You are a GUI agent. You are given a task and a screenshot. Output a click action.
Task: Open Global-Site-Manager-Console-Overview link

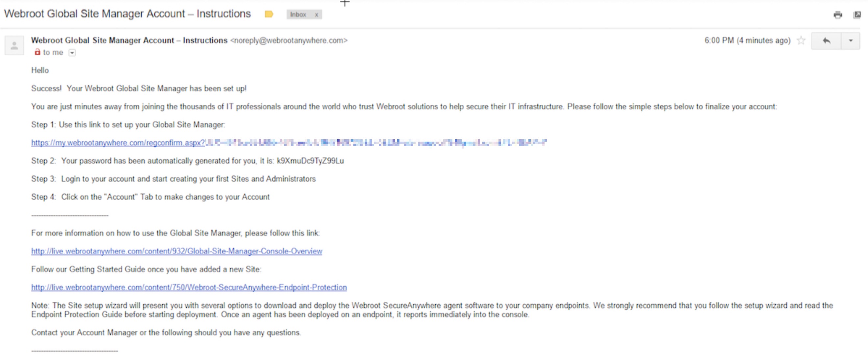[x=177, y=252]
